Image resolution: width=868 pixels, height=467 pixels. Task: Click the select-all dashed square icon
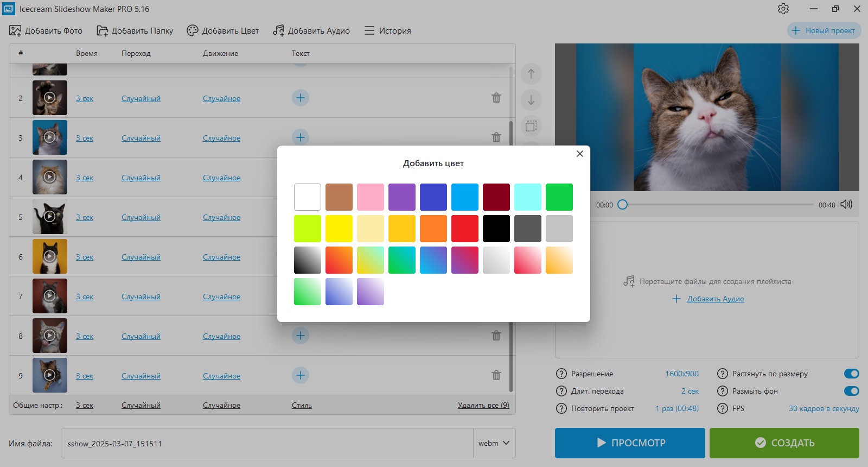pos(531,126)
